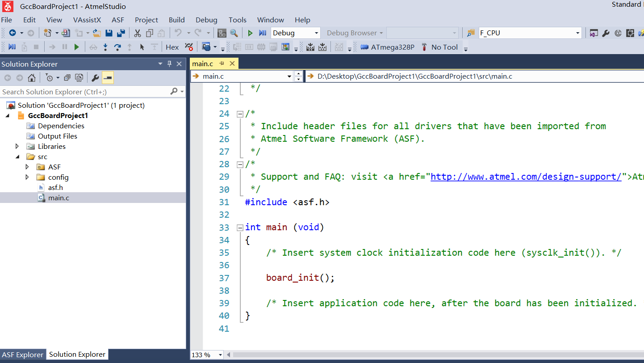Image resolution: width=644 pixels, height=363 pixels.
Task: Click the Copy icon in toolbar
Action: point(150,33)
